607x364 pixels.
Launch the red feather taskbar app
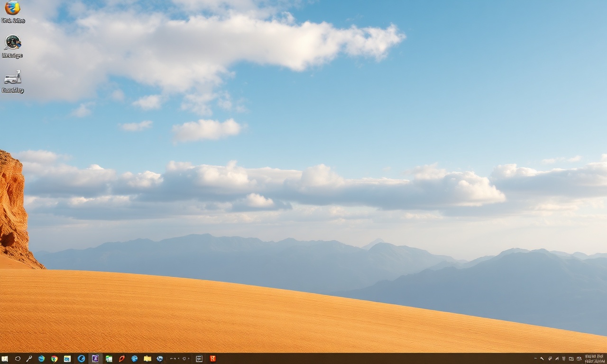tap(122, 359)
